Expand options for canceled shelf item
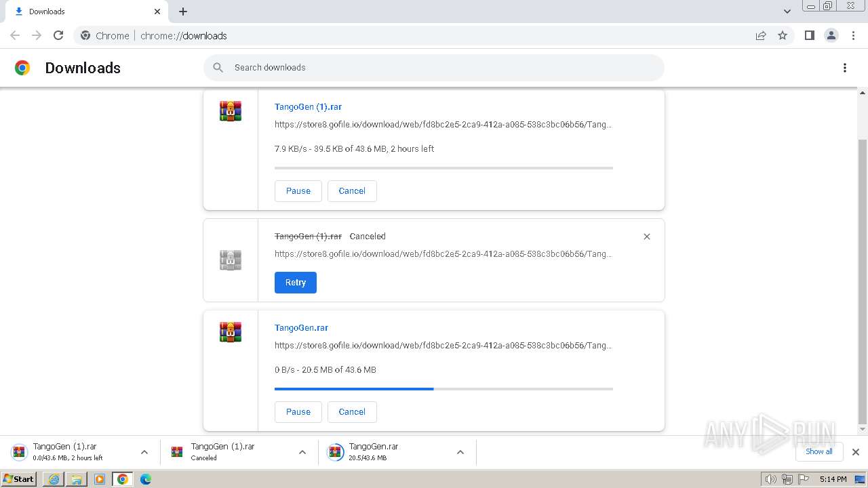Viewport: 868px width, 488px height. click(x=302, y=452)
